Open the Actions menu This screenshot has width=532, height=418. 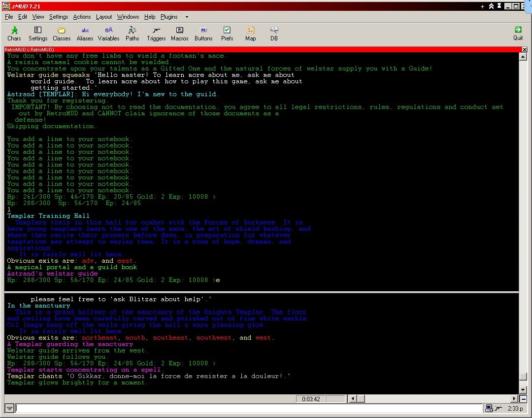click(x=82, y=17)
